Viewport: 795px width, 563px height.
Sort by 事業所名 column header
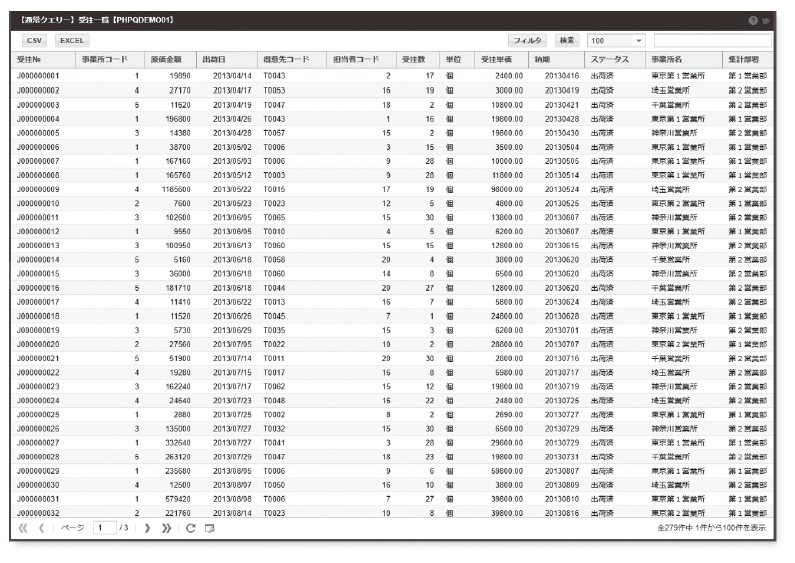pos(683,60)
